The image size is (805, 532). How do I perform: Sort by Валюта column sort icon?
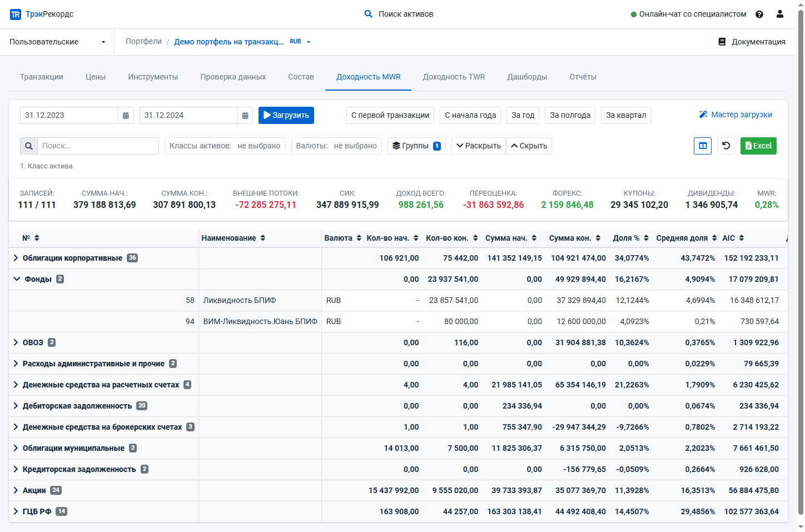click(359, 238)
